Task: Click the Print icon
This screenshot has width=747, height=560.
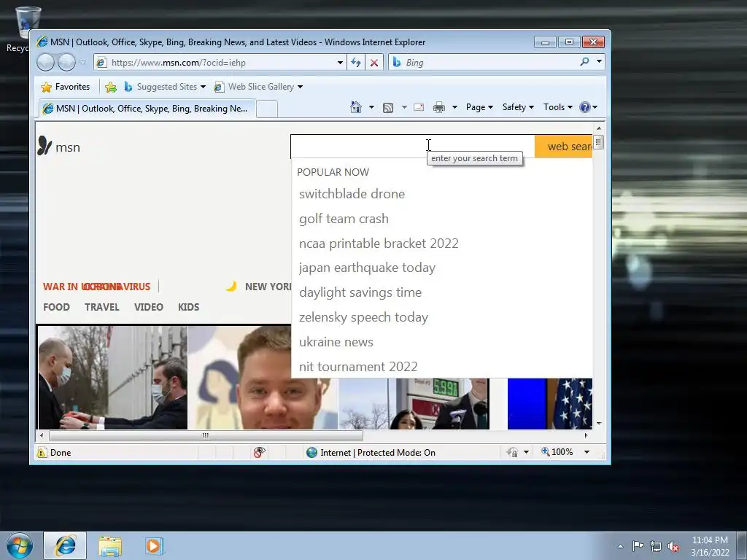Action: [x=438, y=108]
